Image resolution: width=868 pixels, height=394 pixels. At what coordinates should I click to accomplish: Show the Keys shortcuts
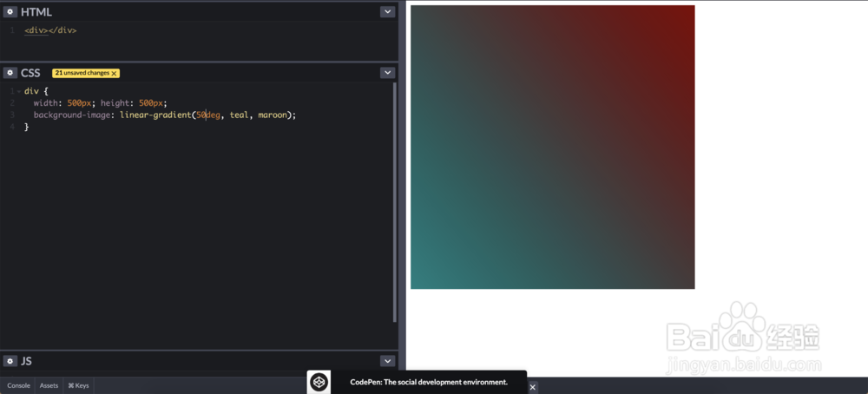(x=78, y=385)
